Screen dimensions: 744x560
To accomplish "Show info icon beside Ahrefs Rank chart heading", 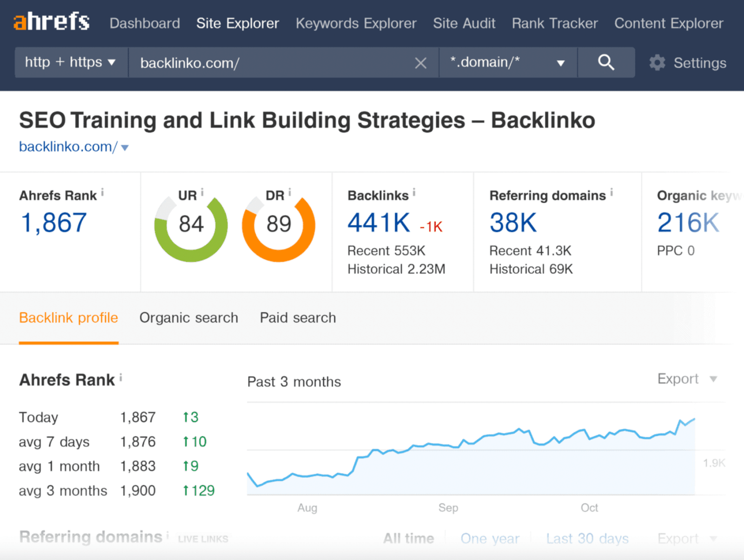I will click(x=120, y=377).
